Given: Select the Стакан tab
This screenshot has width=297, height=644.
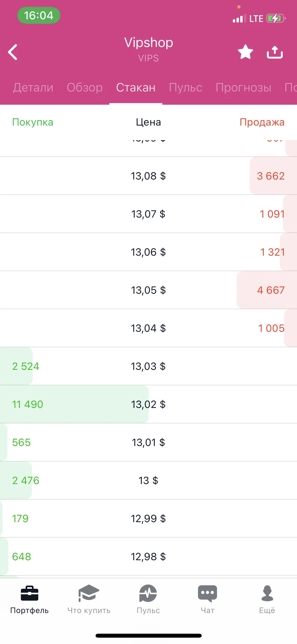Looking at the screenshot, I should point(136,88).
